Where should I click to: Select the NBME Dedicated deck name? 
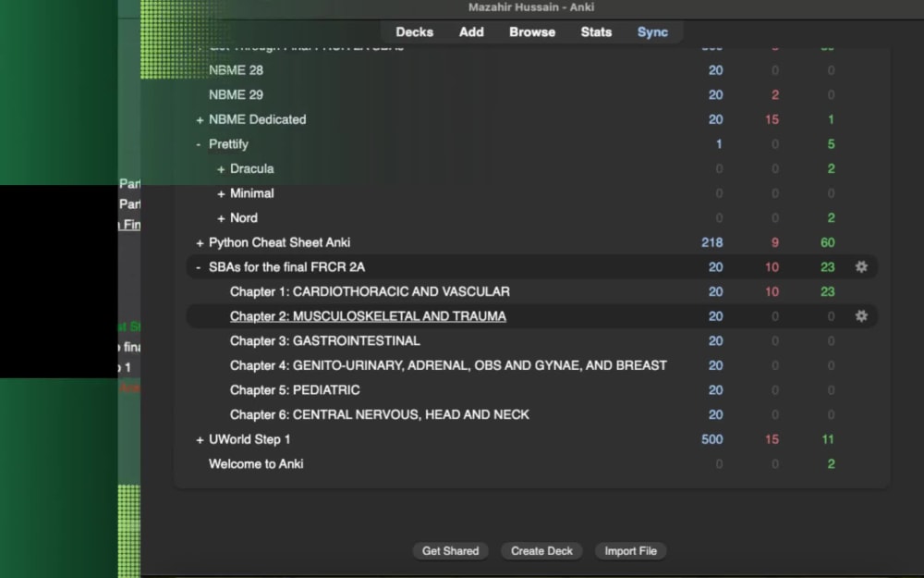pos(258,119)
